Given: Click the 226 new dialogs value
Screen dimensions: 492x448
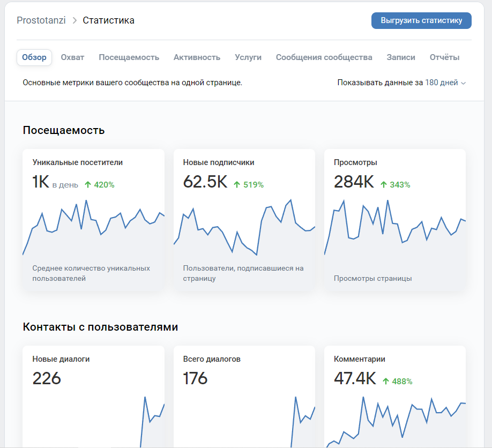Looking at the screenshot, I should (47, 378).
